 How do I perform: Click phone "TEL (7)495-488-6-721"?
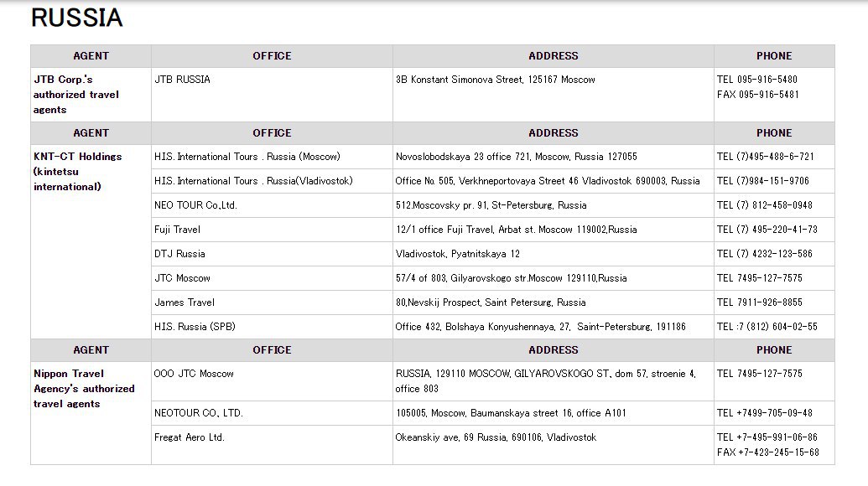tap(766, 157)
